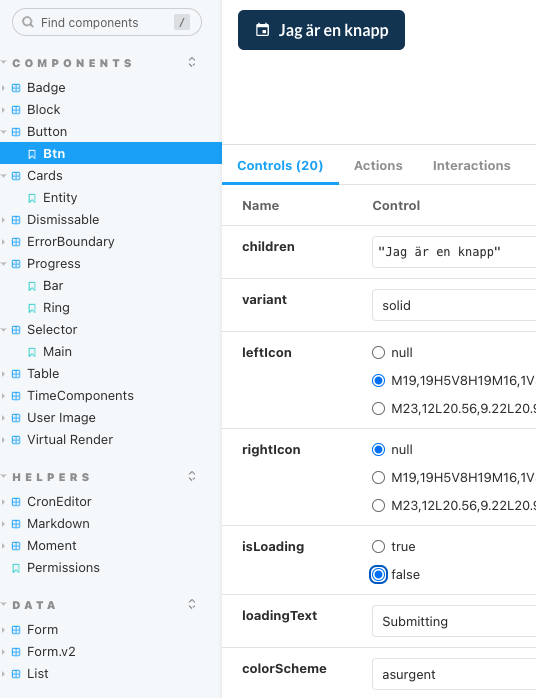
Task: Click the Button component grid icon
Action: click(16, 132)
